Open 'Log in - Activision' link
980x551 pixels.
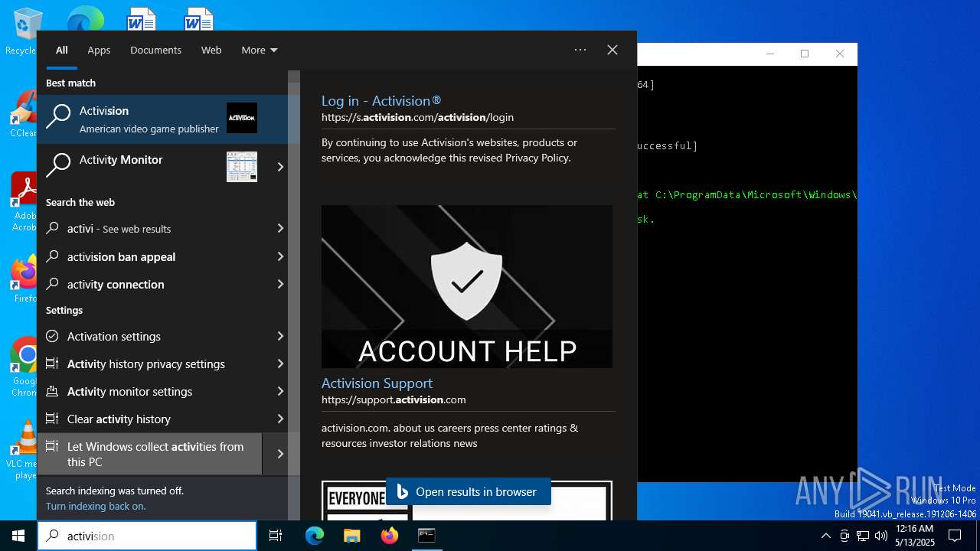click(381, 100)
